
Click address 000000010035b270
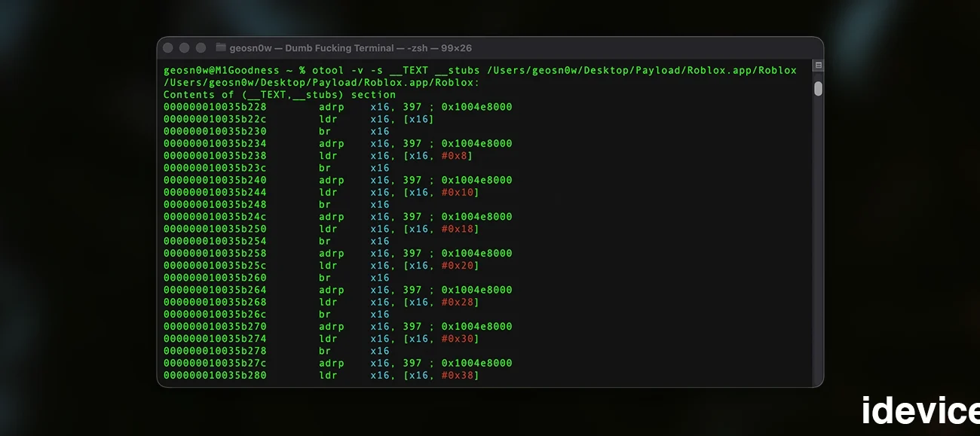[x=215, y=326]
